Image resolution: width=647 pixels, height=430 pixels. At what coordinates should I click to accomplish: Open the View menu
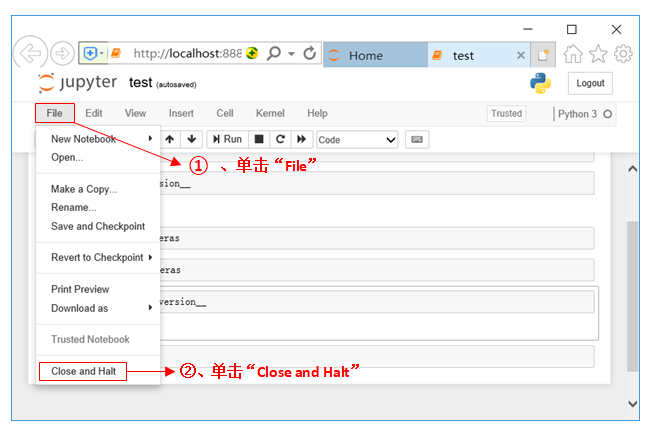tap(135, 113)
